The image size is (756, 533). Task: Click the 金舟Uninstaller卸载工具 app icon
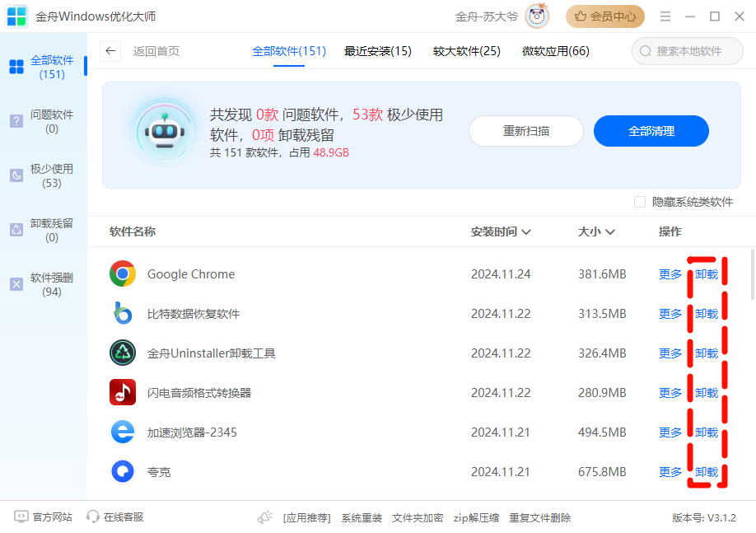tap(123, 353)
